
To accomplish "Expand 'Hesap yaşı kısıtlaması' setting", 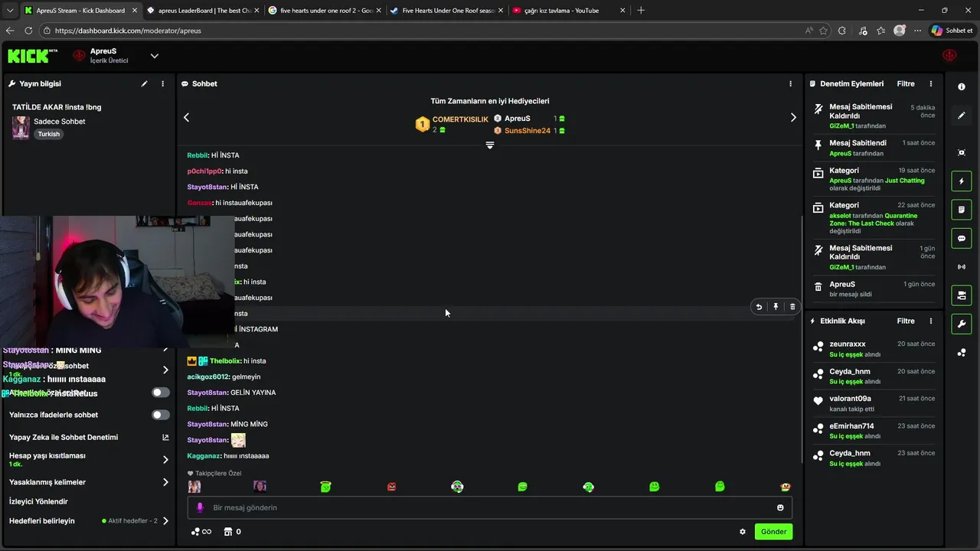I will point(165,460).
